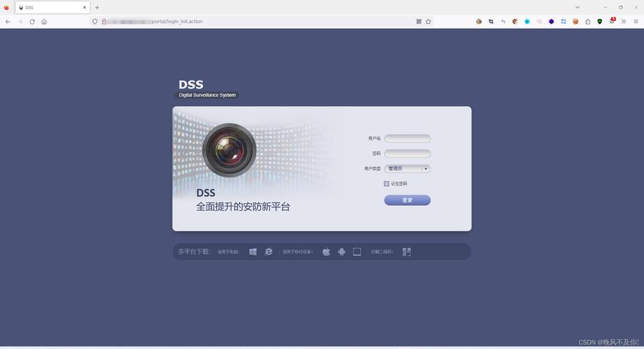Viewport: 644px width, 349px height.
Task: Click the Windows client download icon
Action: tap(253, 252)
